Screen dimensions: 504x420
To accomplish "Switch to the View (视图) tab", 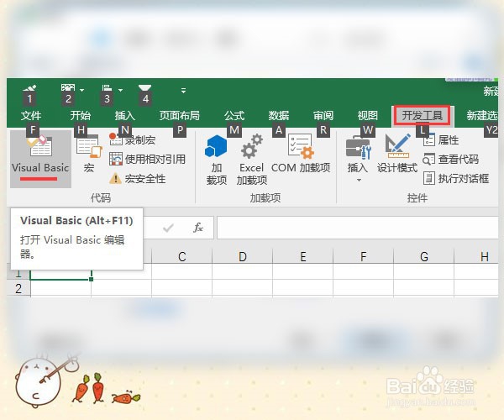I will (x=367, y=115).
